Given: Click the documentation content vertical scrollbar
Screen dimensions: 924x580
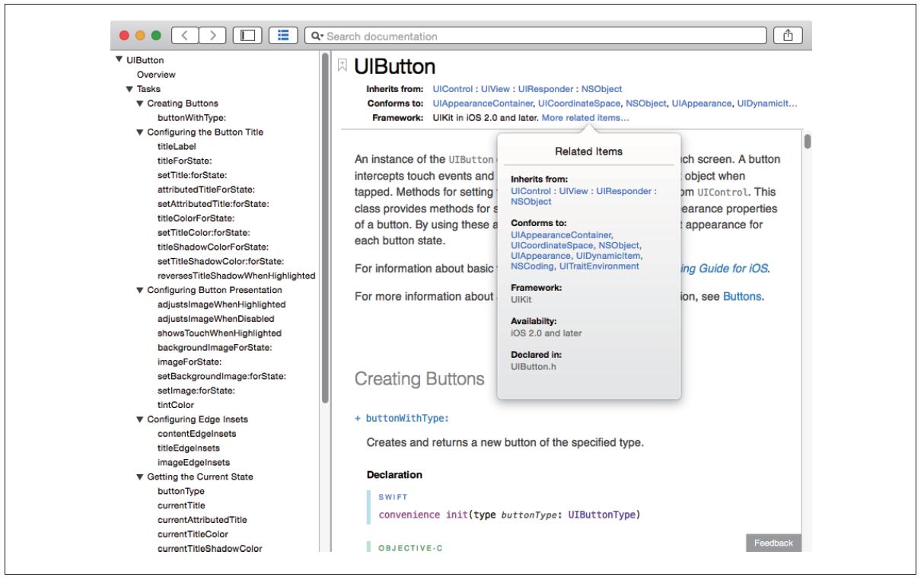Looking at the screenshot, I should click(808, 142).
